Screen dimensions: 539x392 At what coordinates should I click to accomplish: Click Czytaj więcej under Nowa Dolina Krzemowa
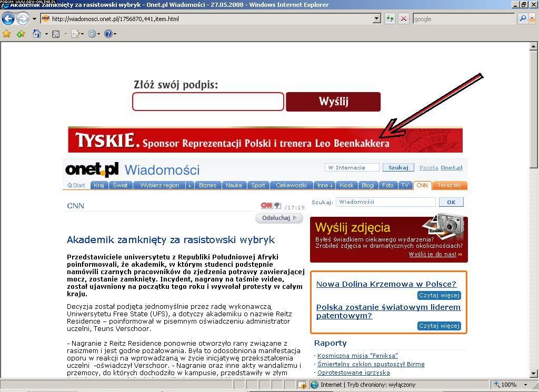440,296
